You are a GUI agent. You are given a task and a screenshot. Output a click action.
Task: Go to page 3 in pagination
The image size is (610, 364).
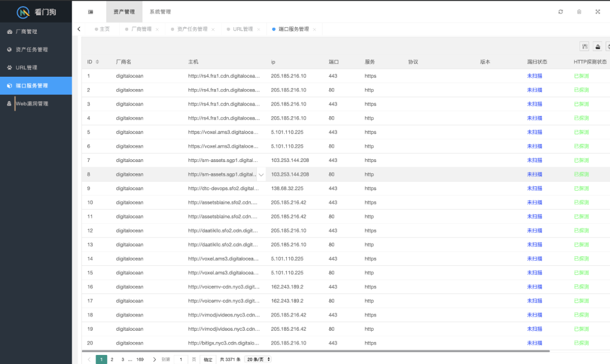[x=123, y=359]
